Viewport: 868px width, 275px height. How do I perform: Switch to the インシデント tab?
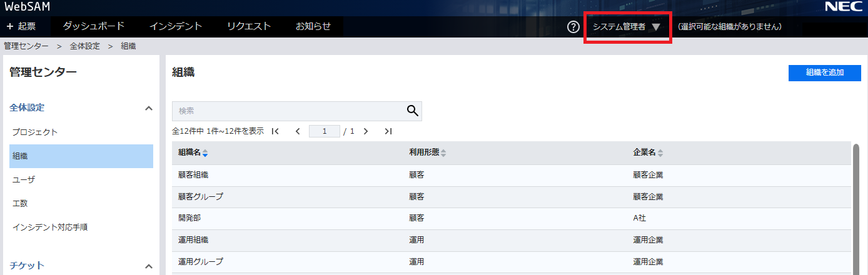pyautogui.click(x=176, y=26)
